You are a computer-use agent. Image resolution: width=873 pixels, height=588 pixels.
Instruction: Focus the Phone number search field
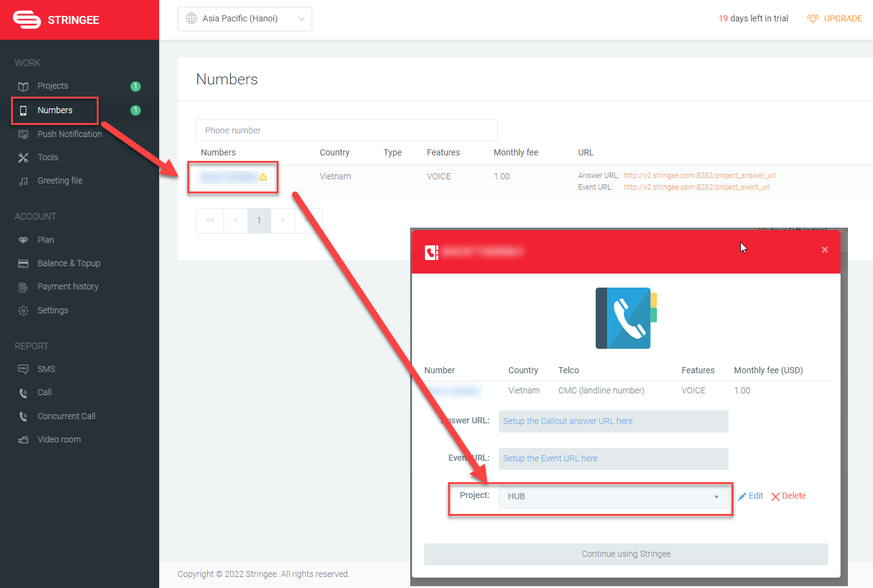(x=347, y=130)
